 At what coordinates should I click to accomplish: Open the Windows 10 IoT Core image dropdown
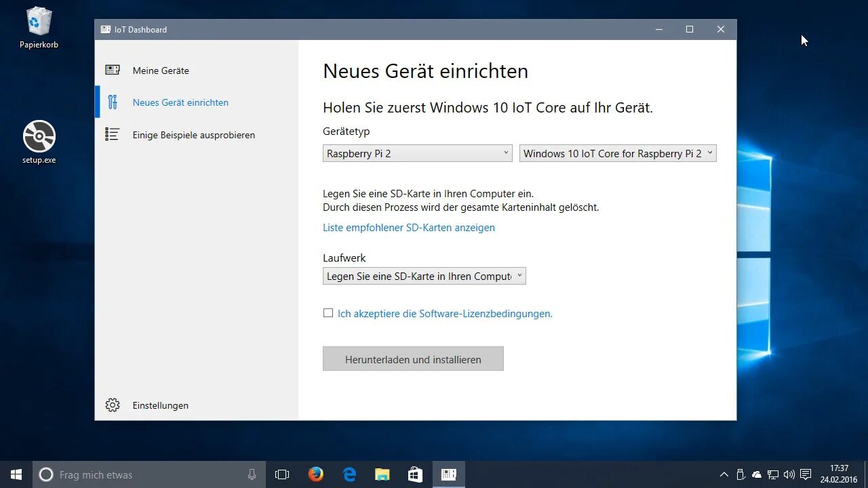[618, 153]
